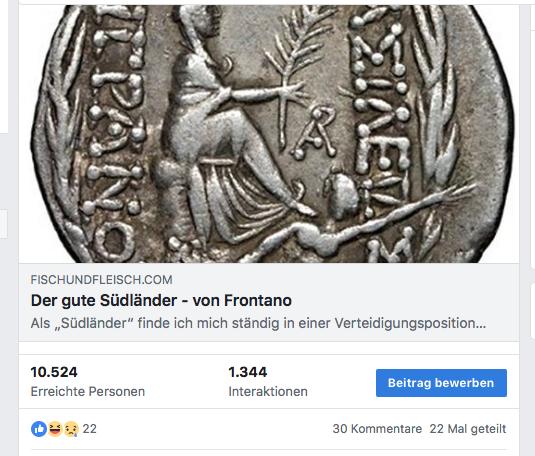The width and height of the screenshot is (535, 456).
Task: Open the article title Der gute Südländer
Action: tap(161, 301)
